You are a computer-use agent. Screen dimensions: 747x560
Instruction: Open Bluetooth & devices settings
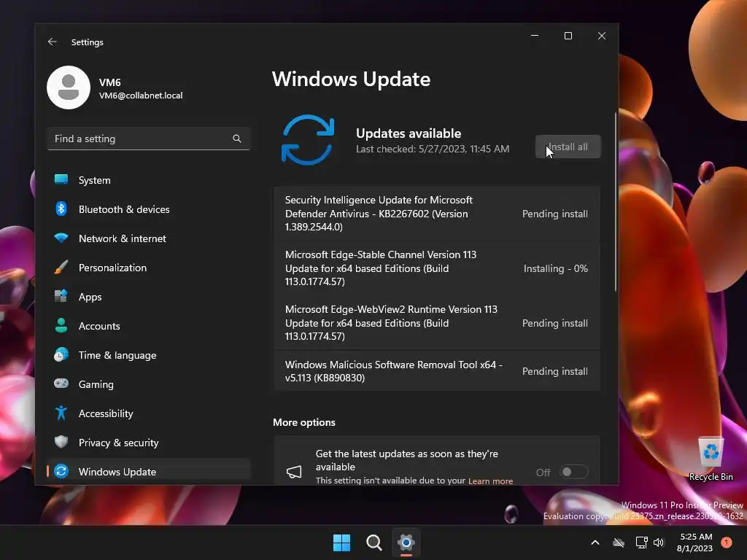click(149, 209)
